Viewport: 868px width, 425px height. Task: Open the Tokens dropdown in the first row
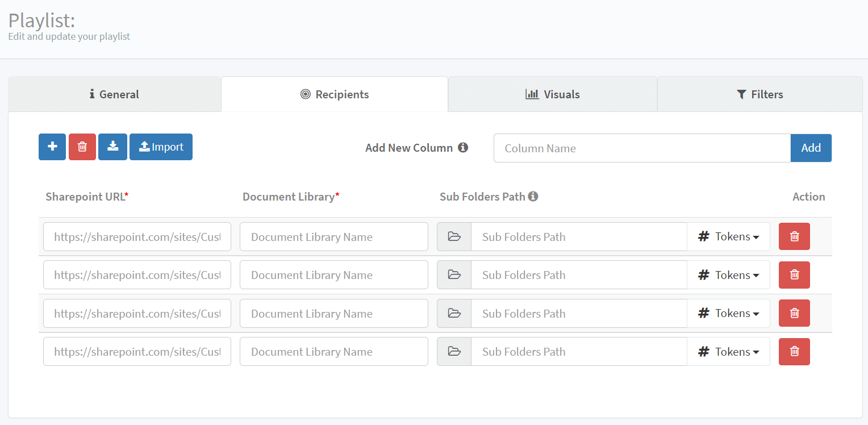click(x=728, y=236)
